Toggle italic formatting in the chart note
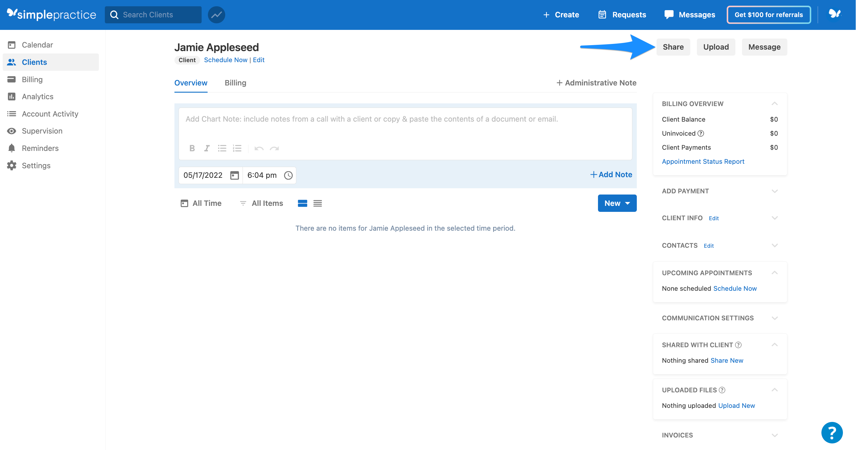868x450 pixels. pos(207,148)
